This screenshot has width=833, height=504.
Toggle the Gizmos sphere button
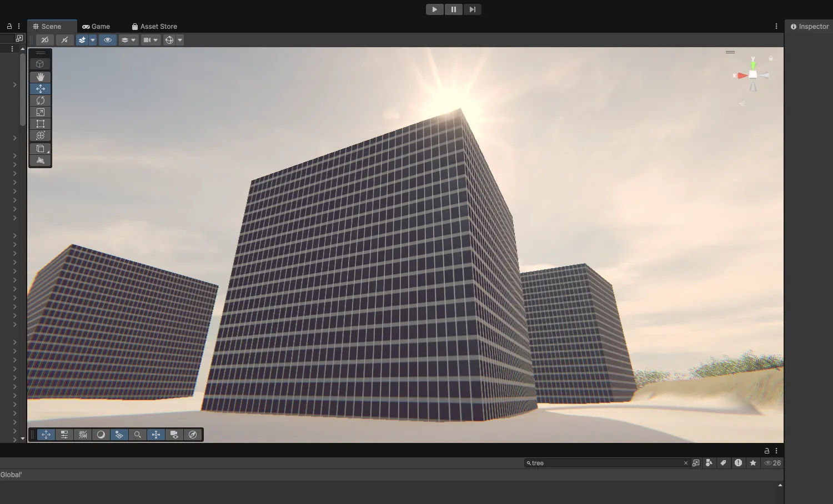169,40
